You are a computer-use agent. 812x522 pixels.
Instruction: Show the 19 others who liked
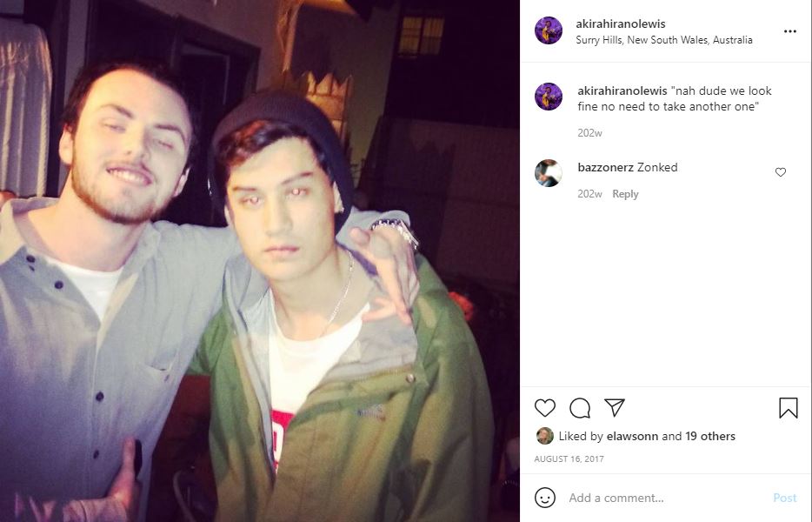710,437
